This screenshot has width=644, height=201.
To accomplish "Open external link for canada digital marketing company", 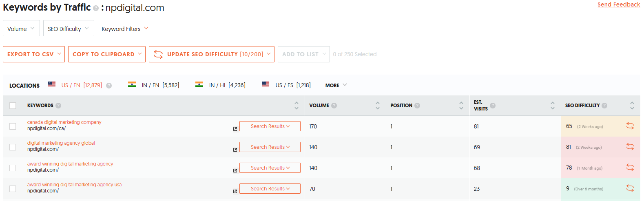I will (235, 129).
